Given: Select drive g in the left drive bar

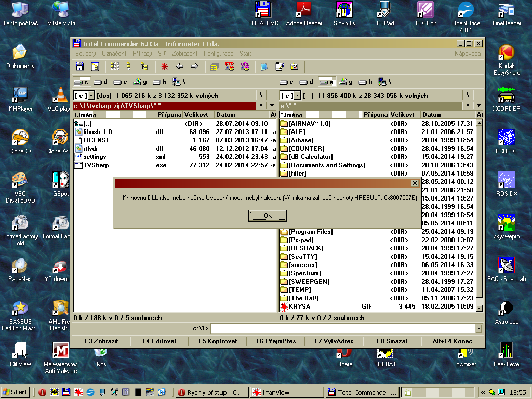Looking at the screenshot, I should pyautogui.click(x=140, y=82).
